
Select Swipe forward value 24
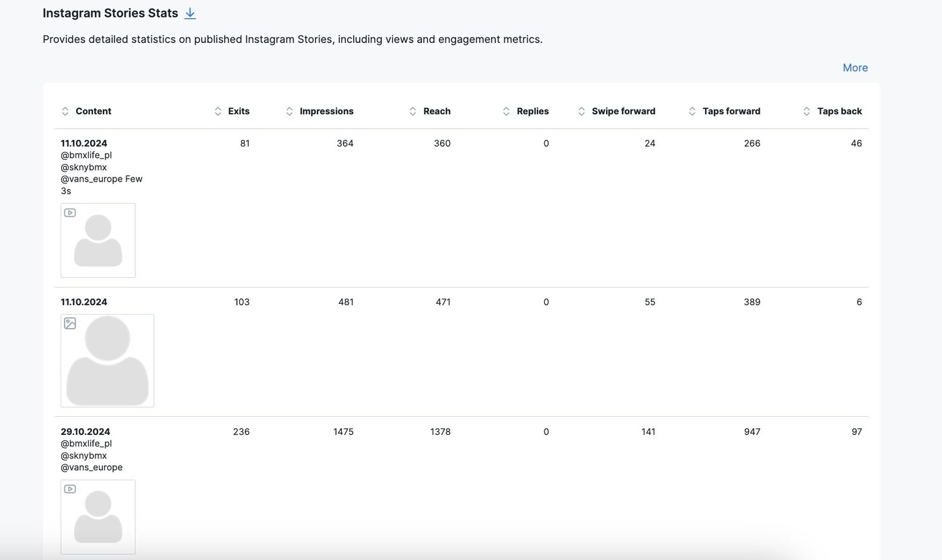tap(650, 143)
